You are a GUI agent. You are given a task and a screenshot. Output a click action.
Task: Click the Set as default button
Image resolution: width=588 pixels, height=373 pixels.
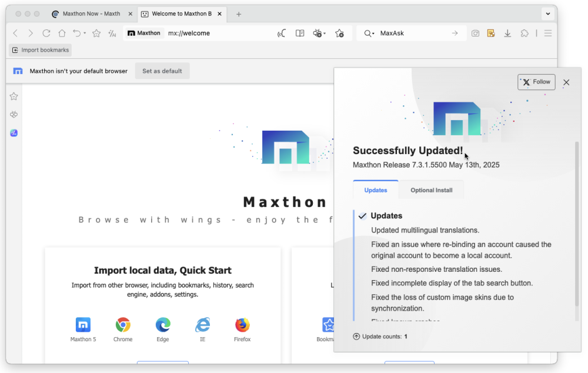pyautogui.click(x=162, y=71)
